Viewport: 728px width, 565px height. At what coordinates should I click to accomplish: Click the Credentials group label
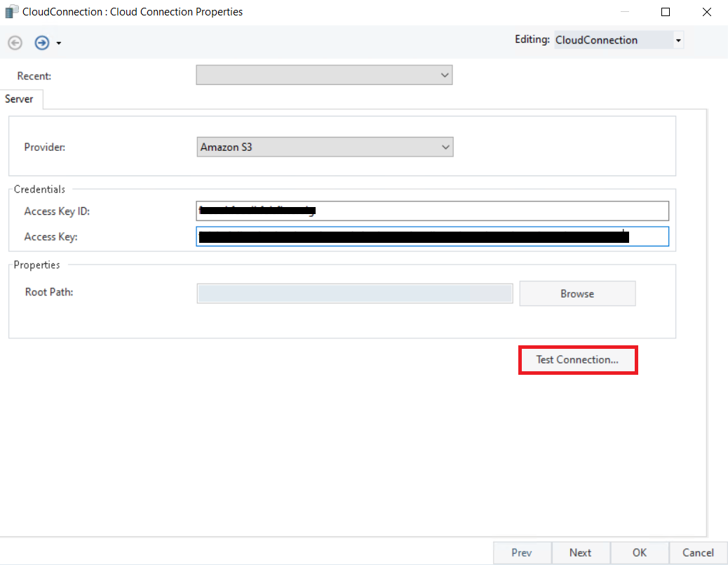39,190
